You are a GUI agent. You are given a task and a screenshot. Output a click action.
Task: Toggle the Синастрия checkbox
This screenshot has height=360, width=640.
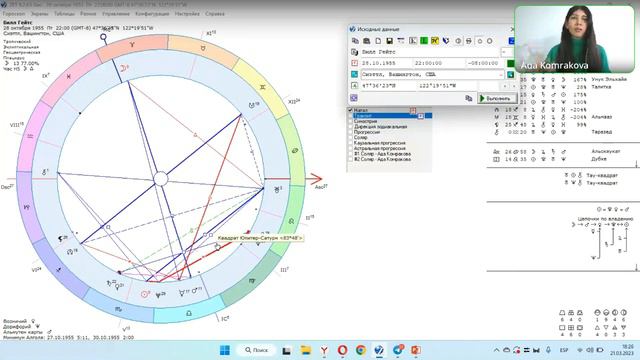[350, 121]
